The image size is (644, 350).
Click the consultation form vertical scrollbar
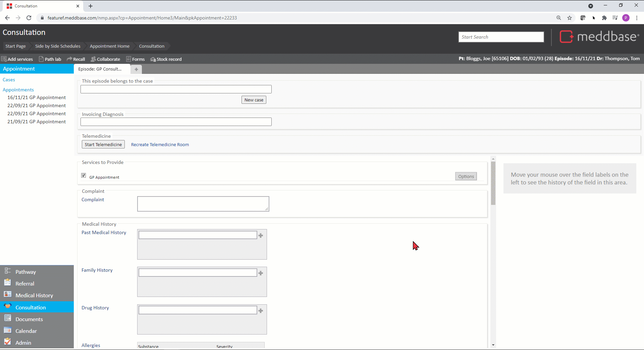[493, 183]
